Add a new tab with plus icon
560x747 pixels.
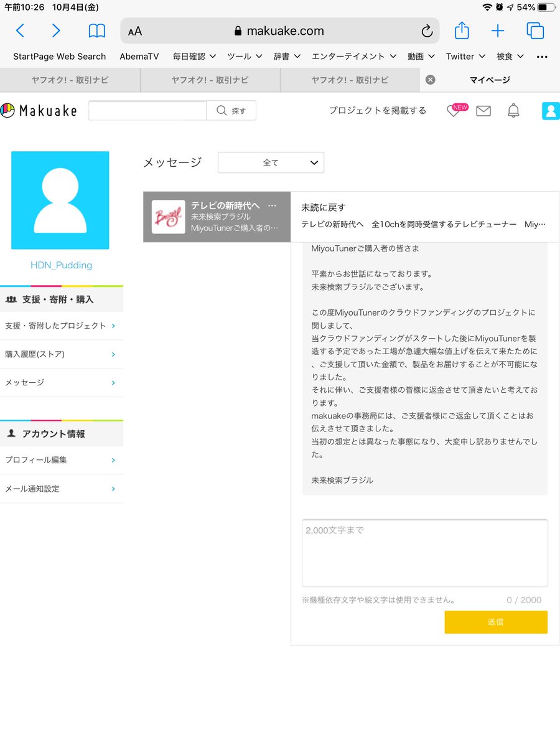498,31
